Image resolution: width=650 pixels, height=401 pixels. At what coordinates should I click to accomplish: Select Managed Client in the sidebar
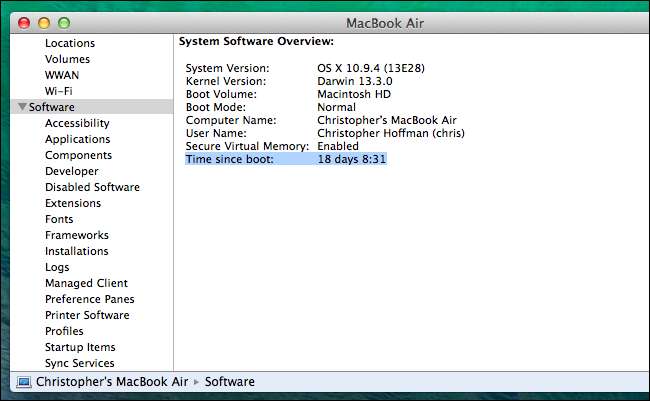[x=86, y=283]
